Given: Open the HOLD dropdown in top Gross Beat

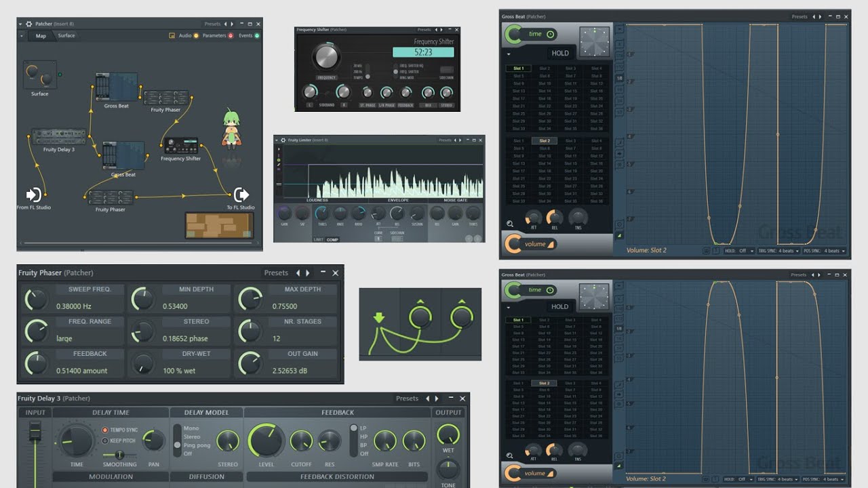Looking at the screenshot, I should pos(741,251).
